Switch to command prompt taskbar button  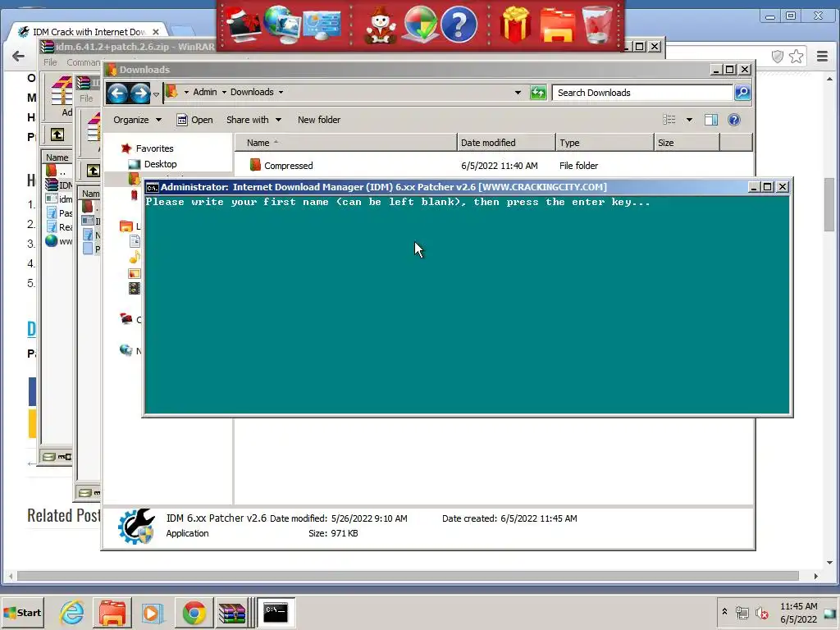coord(276,612)
